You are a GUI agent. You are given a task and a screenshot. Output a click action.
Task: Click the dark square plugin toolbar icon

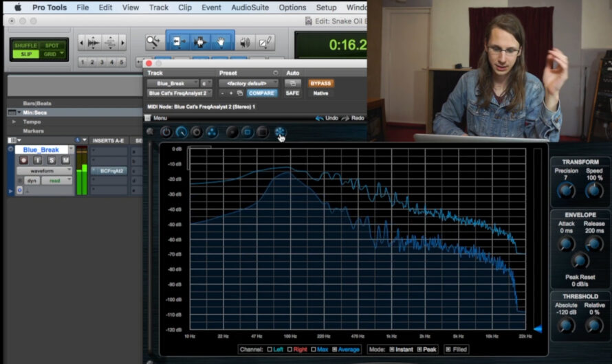(262, 132)
